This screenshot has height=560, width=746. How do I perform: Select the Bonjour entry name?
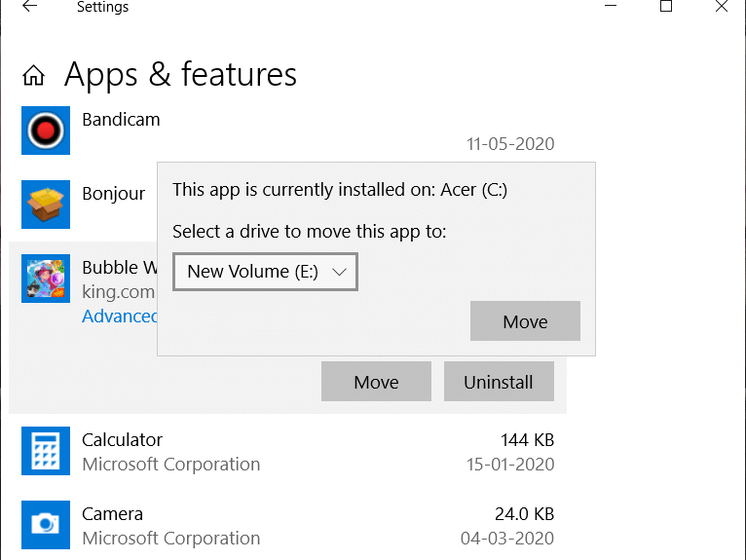tap(113, 194)
